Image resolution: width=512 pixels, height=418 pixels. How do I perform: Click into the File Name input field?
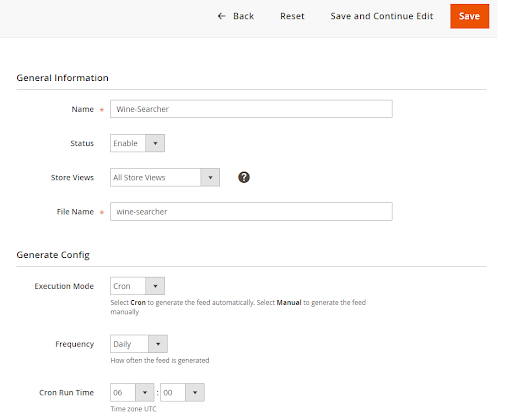coord(251,211)
